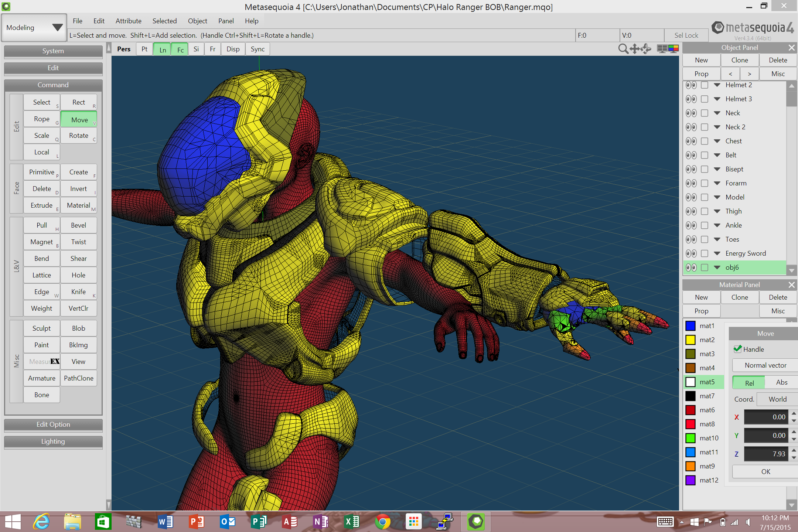Click the Z value field showing 7.93
798x532 pixels.
pos(766,454)
